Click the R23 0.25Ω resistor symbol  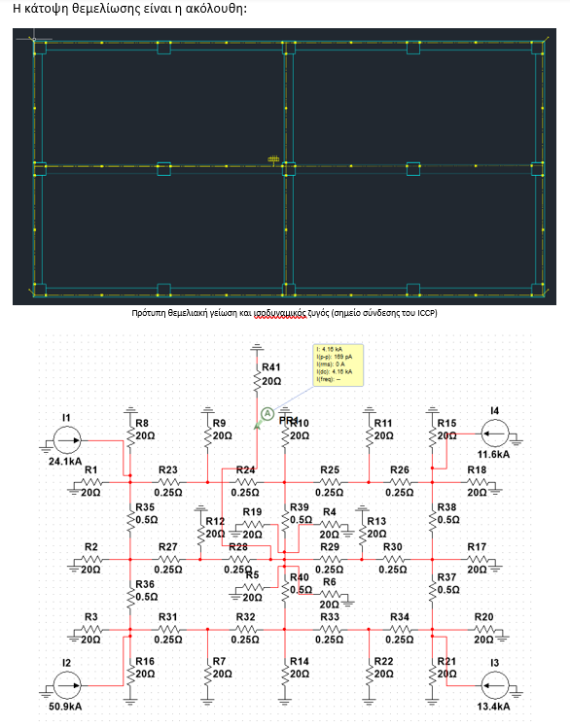pyautogui.click(x=167, y=482)
